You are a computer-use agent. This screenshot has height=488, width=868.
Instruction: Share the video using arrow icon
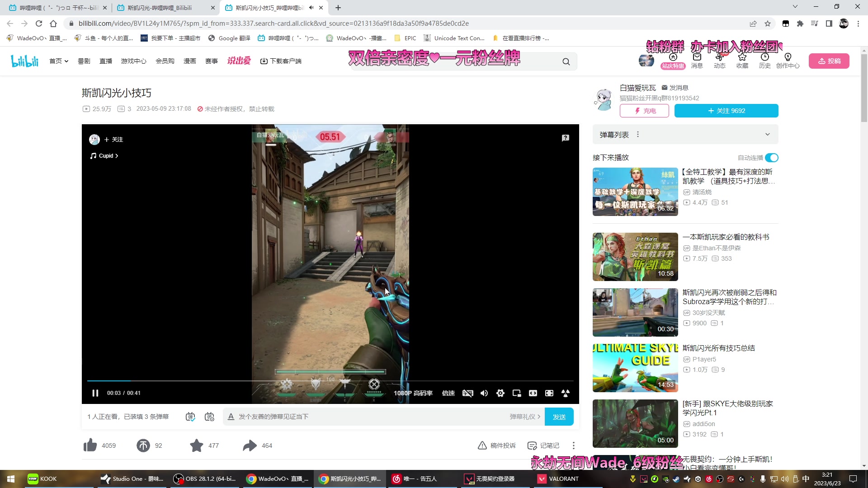click(250, 446)
